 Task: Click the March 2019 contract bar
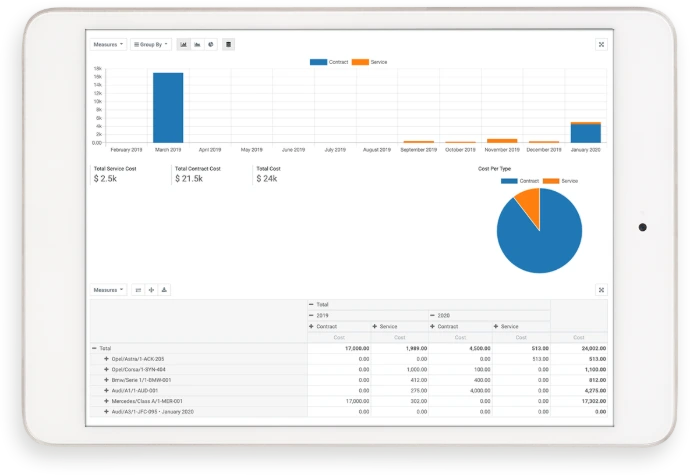pyautogui.click(x=168, y=108)
